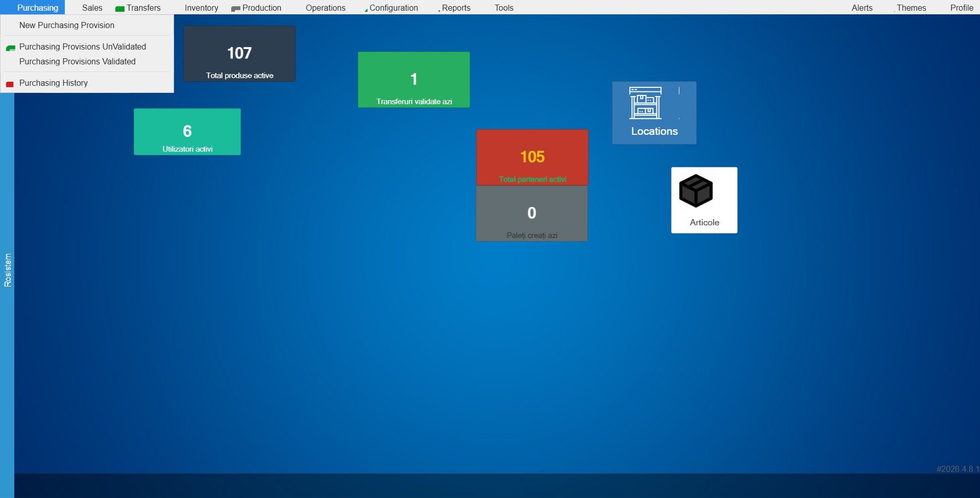Expand the Configuration menu
The image size is (980, 498).
click(393, 8)
